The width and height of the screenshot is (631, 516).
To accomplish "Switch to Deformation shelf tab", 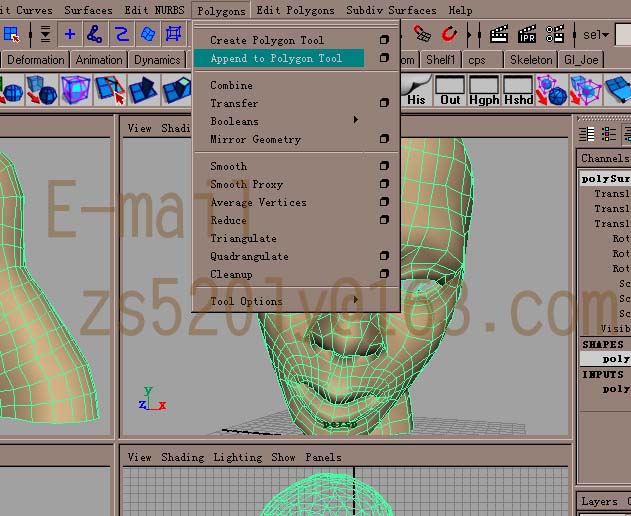I will pos(35,60).
